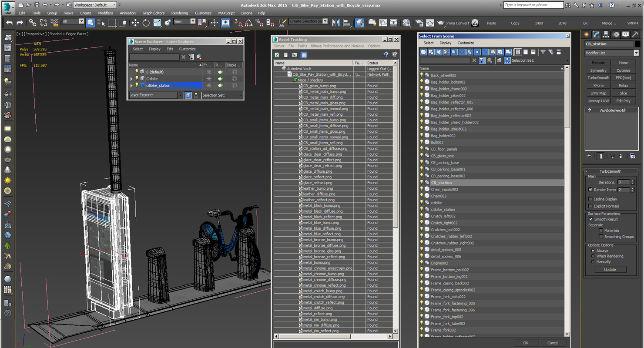Open the Graph Editors menu
This screenshot has height=348, width=644.
[x=154, y=13]
